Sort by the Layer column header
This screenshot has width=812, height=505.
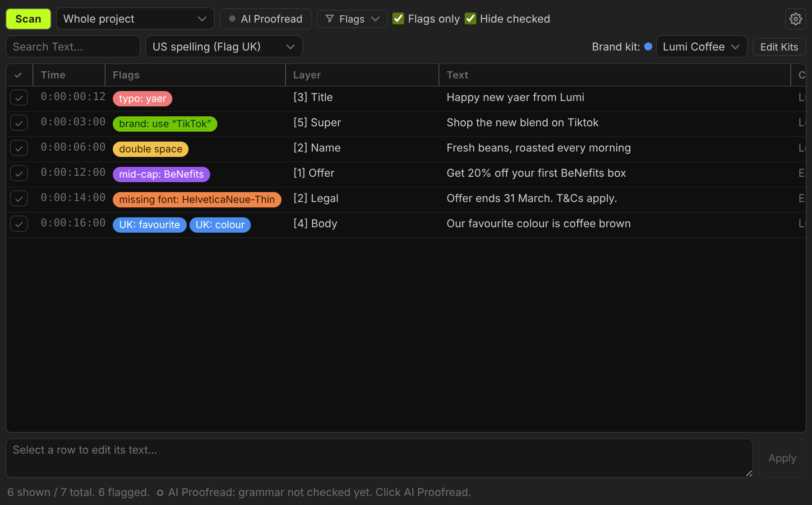click(x=362, y=75)
